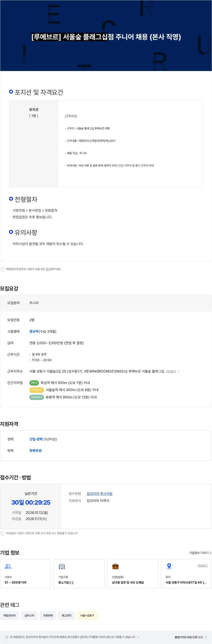Click the 서류전형 > 본사면접 > 최종합격 text
212x644 pixels.
click(35, 210)
